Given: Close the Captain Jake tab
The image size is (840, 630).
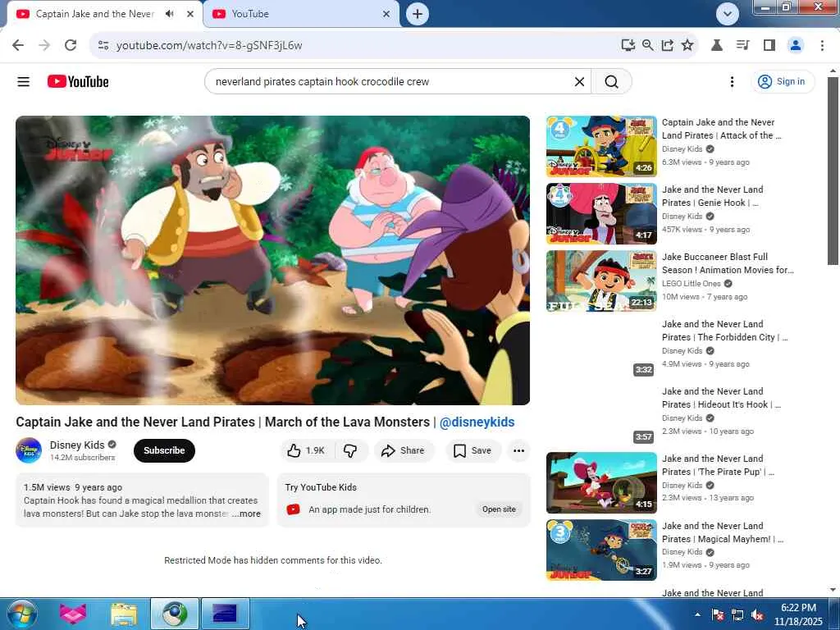Looking at the screenshot, I should (190, 14).
